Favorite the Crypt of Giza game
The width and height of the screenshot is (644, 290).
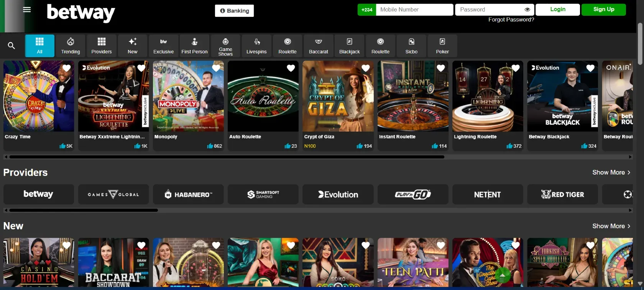pos(366,68)
